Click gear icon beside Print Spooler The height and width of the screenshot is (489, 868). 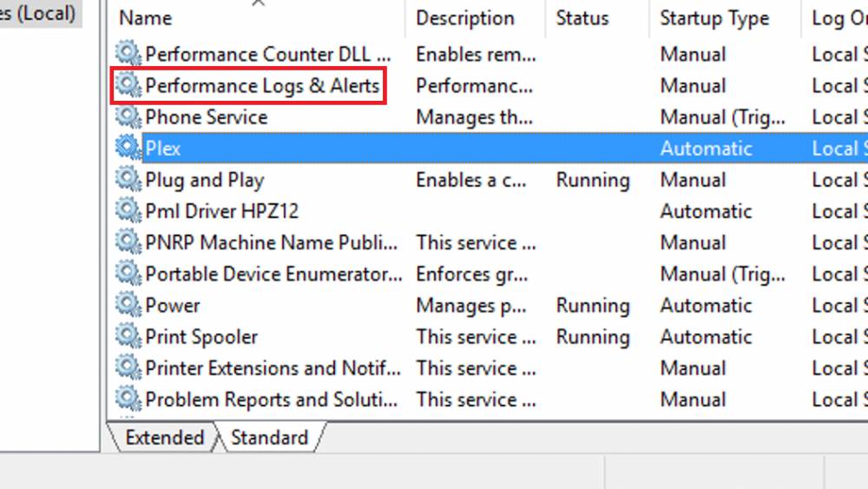pos(128,335)
